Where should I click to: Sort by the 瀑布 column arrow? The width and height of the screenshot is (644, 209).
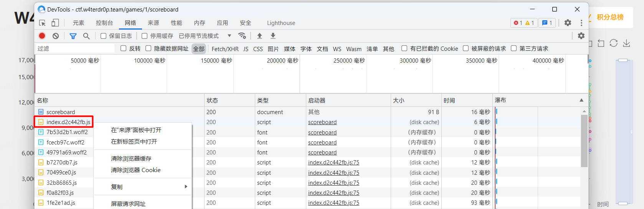[581, 100]
